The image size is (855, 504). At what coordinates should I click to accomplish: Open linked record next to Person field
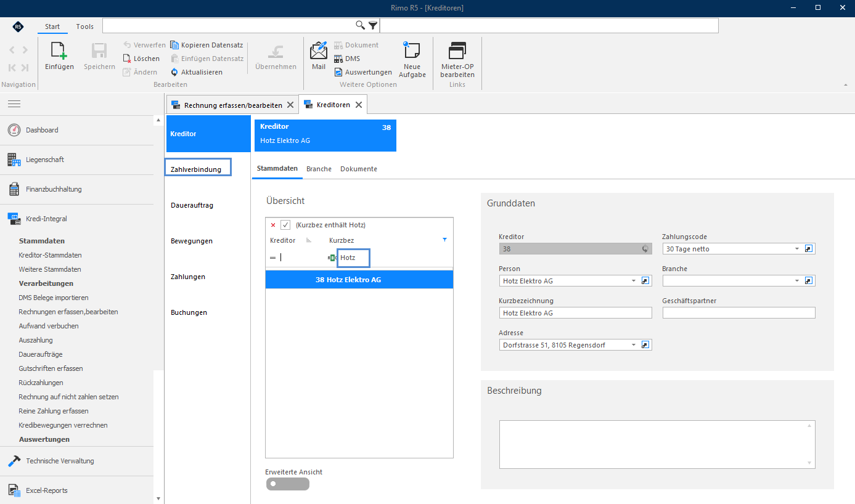coord(646,281)
